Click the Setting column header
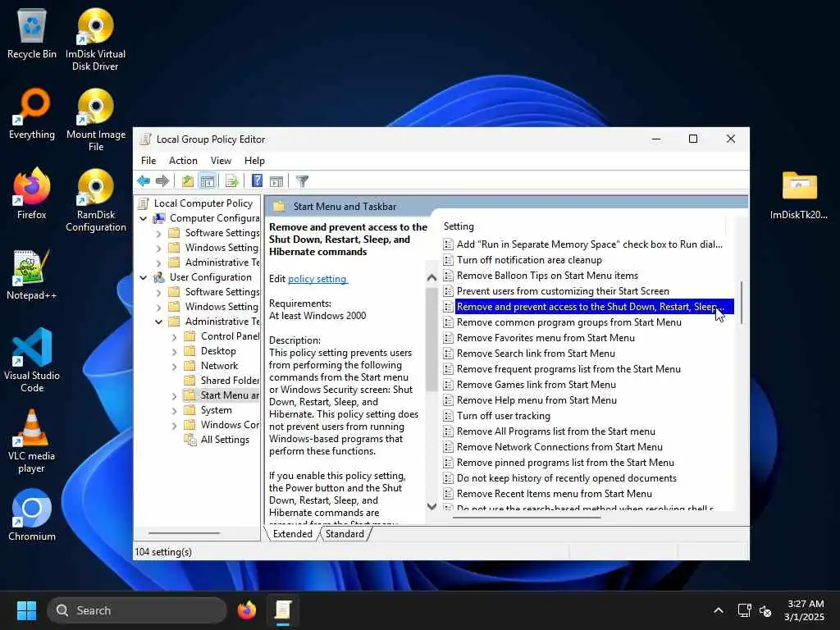 [584, 226]
